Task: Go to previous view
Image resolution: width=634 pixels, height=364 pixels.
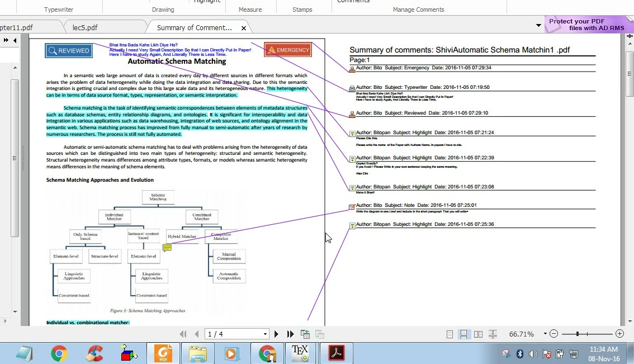Action: click(x=305, y=334)
